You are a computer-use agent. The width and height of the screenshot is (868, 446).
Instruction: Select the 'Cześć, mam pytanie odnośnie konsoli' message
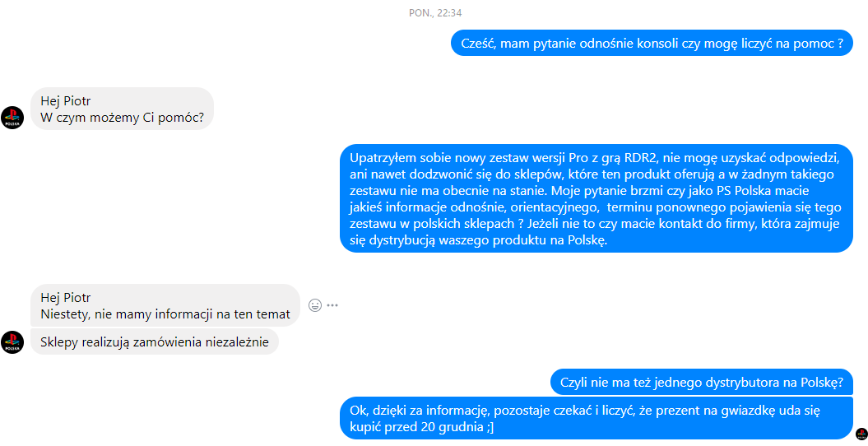point(652,43)
